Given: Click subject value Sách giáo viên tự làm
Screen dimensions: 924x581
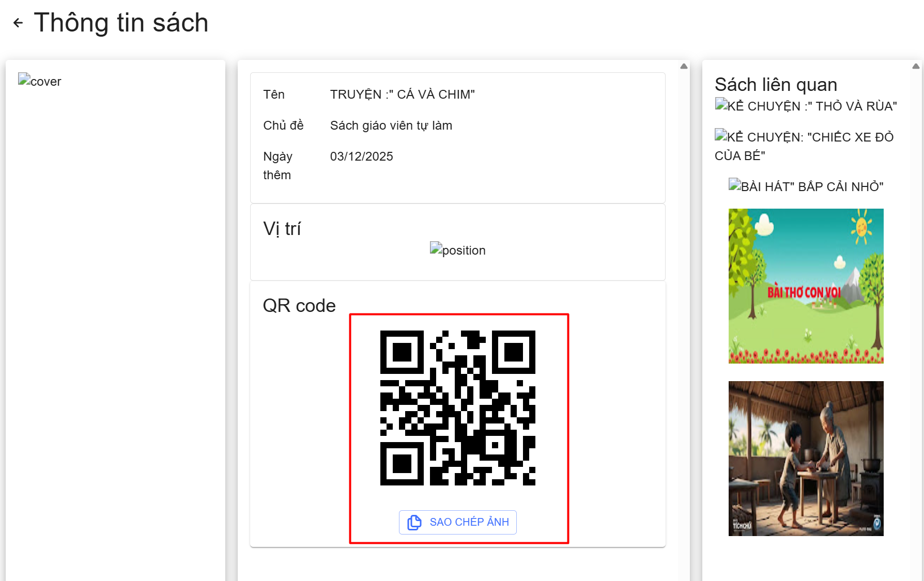Looking at the screenshot, I should click(391, 125).
